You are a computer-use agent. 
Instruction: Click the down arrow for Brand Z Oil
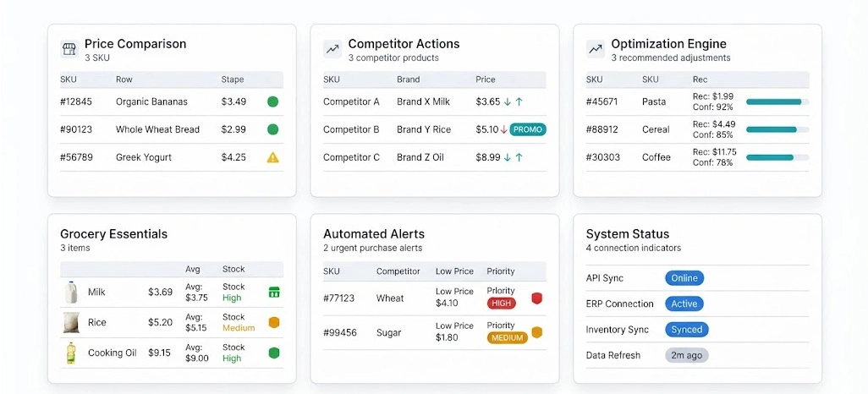[x=507, y=157]
